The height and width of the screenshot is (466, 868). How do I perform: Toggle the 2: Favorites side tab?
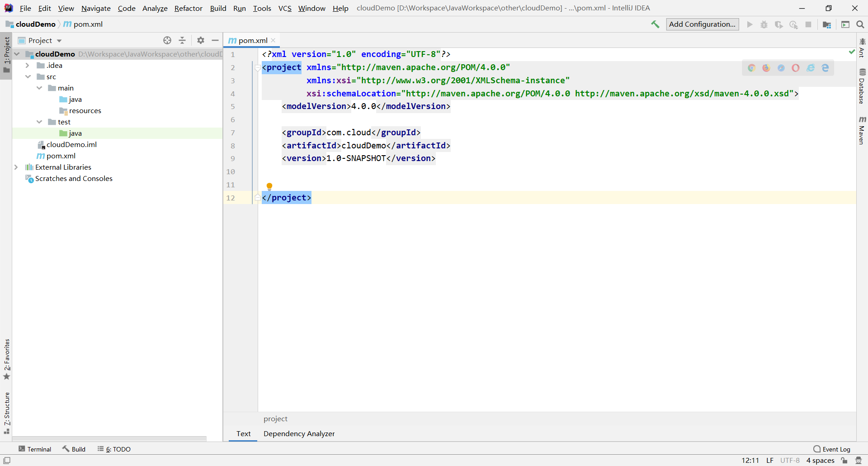click(x=6, y=359)
